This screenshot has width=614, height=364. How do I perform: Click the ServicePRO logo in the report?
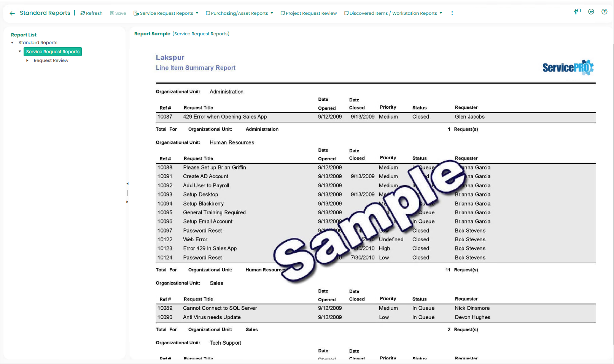tap(568, 68)
